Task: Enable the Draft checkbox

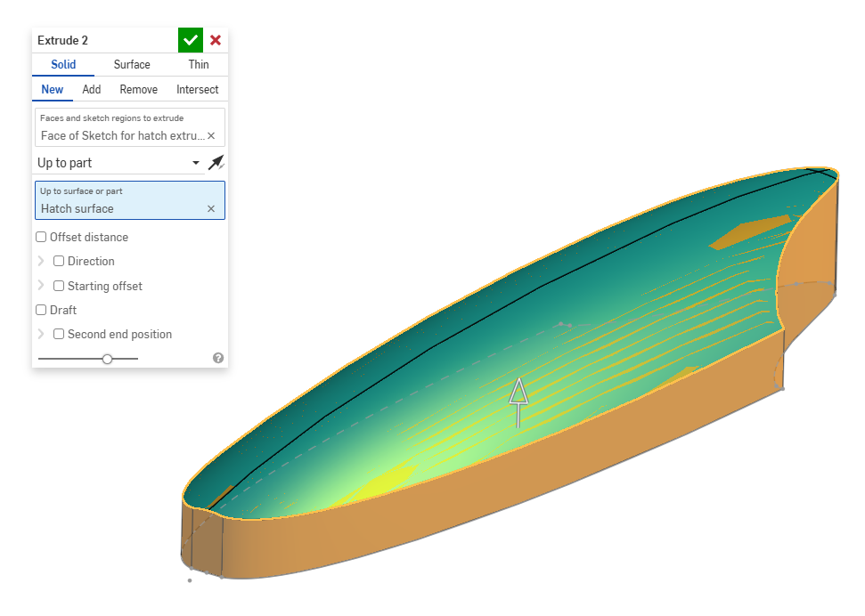Action: [41, 310]
